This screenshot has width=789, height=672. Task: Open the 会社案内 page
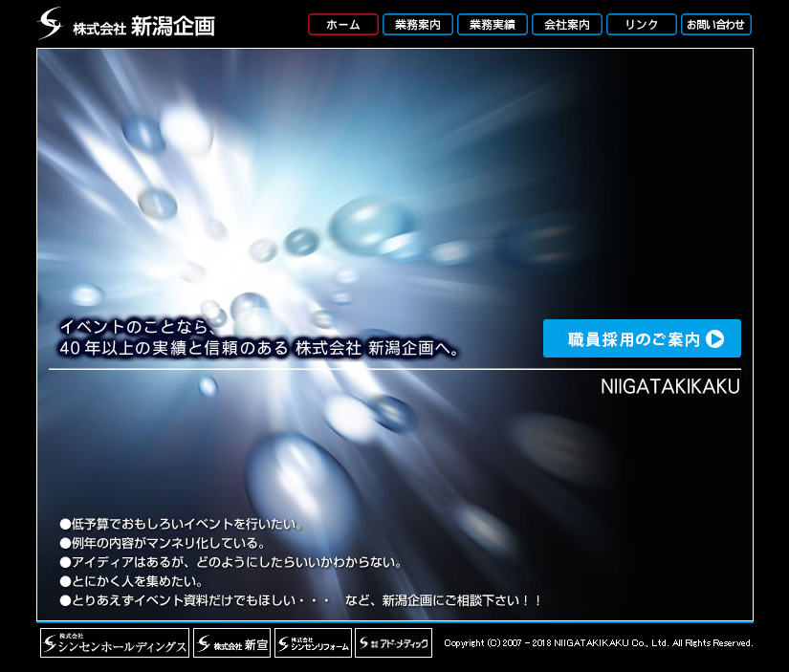(x=566, y=25)
